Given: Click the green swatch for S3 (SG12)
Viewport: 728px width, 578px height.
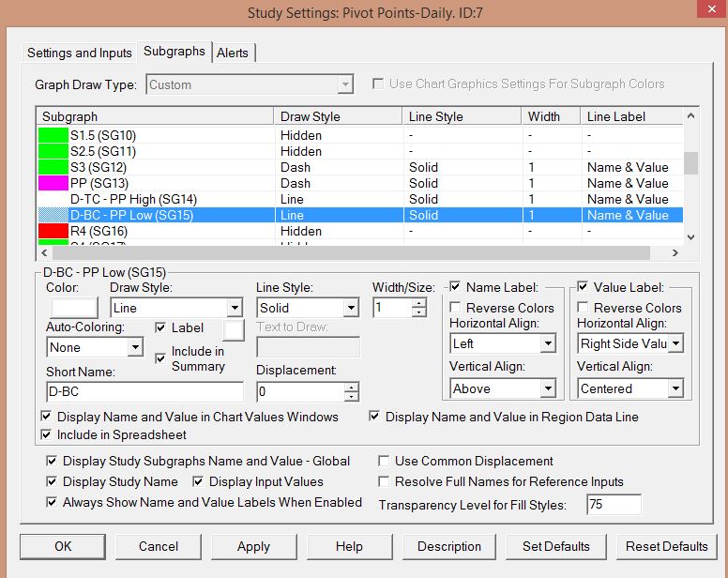Looking at the screenshot, I should point(53,167).
